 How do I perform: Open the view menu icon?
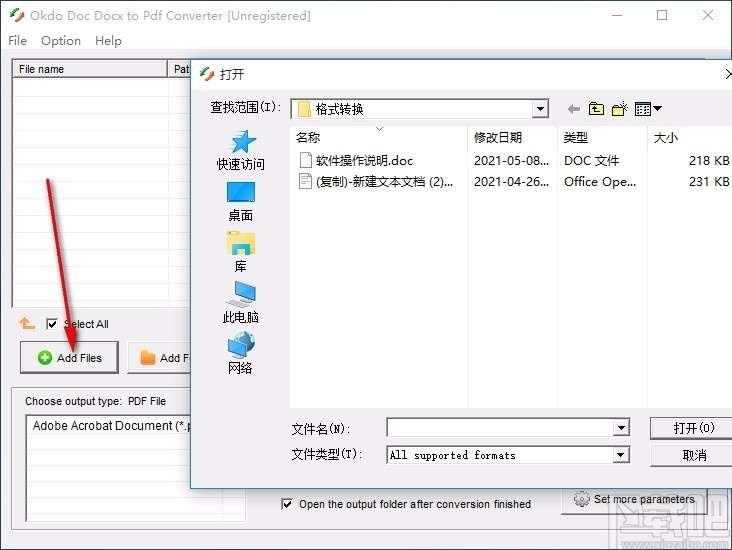click(648, 109)
